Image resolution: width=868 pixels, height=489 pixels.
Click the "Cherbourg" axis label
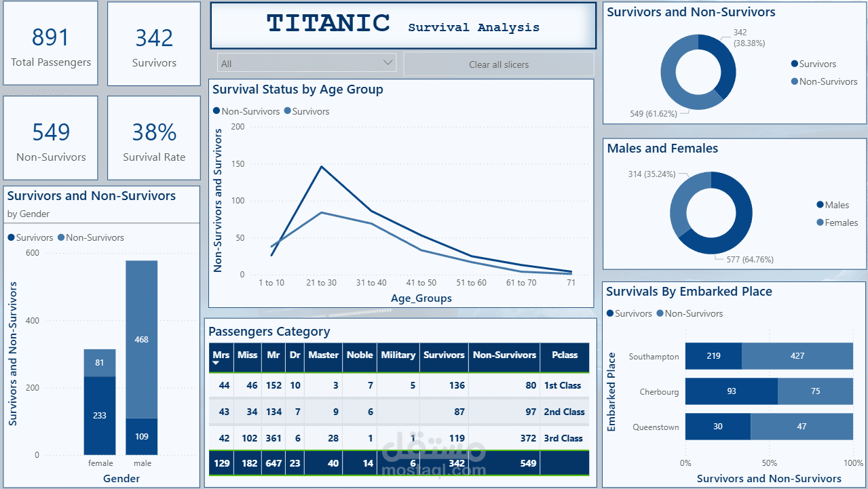coord(659,391)
